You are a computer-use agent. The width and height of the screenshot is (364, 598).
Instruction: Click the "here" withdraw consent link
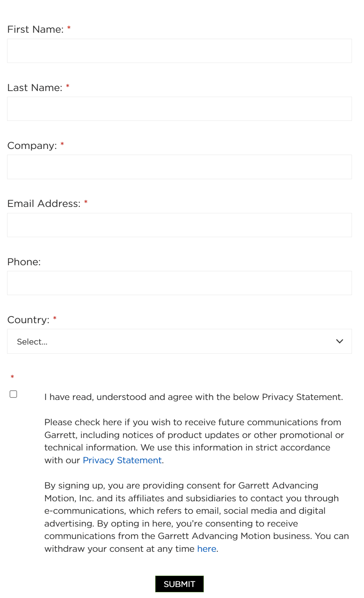[207, 549]
